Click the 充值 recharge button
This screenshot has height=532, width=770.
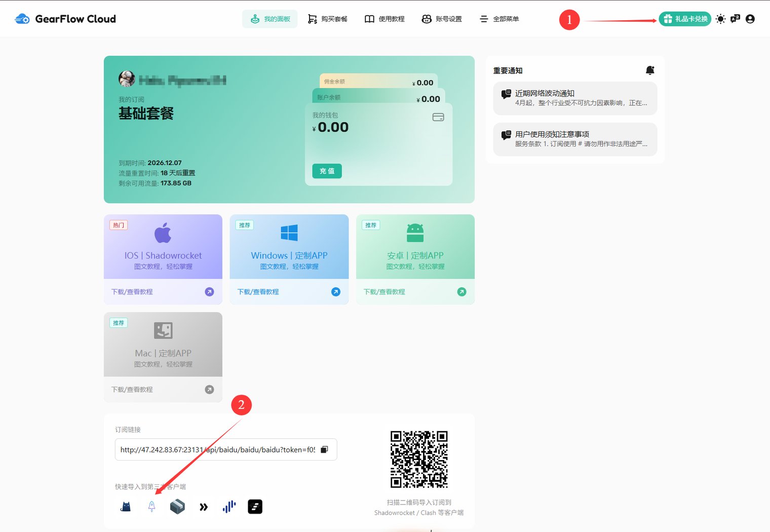click(327, 171)
